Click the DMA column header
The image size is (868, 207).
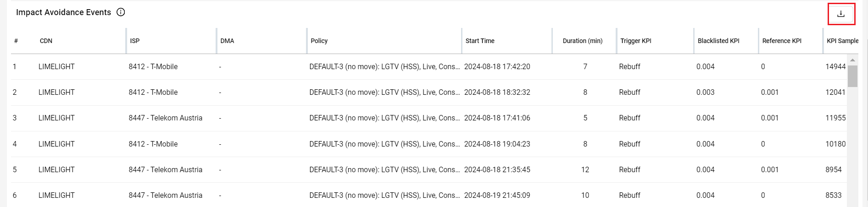227,41
